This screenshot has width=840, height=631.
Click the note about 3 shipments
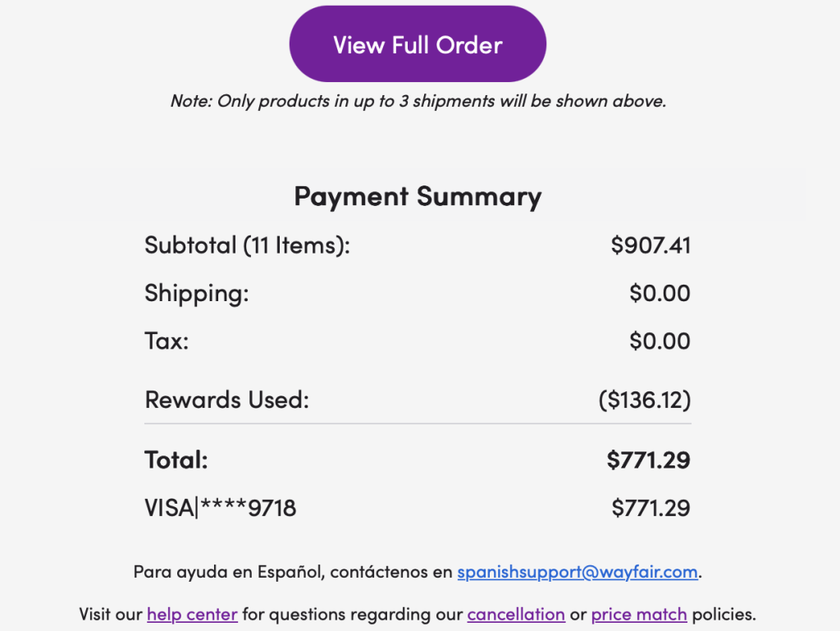coord(418,102)
